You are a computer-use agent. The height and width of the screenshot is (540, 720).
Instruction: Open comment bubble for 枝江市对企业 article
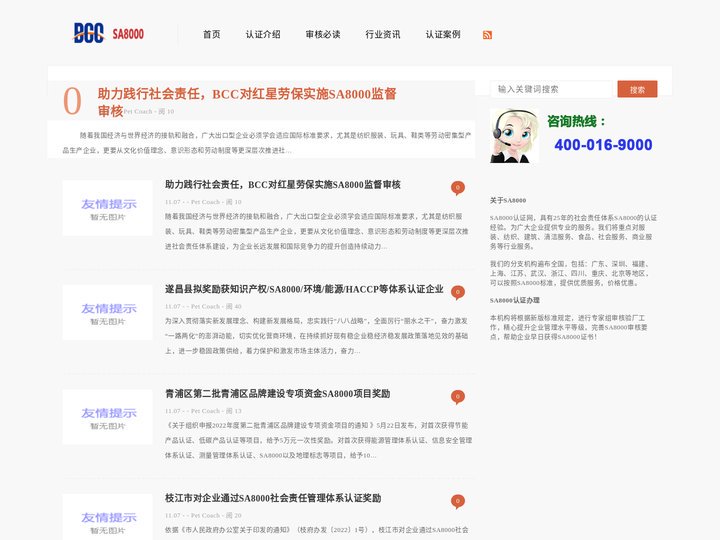(457, 501)
